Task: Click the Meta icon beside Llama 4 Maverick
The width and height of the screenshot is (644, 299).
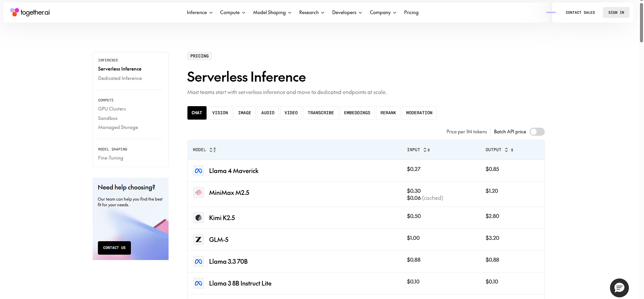Action: pyautogui.click(x=199, y=171)
